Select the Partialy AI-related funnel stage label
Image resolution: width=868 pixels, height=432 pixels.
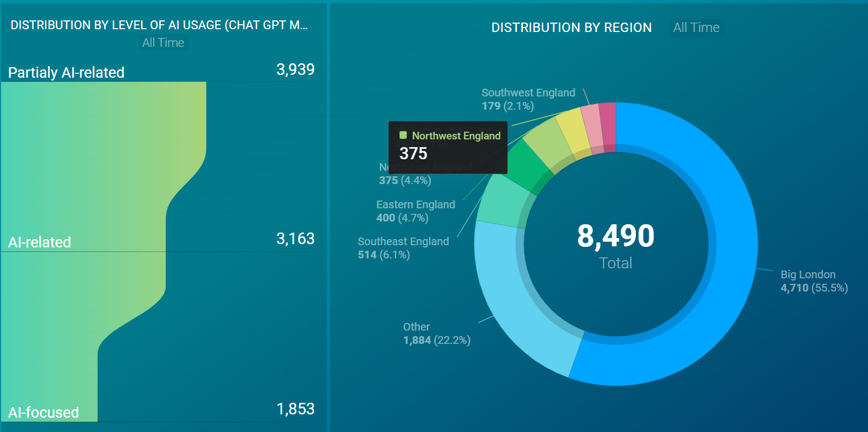coord(66,73)
